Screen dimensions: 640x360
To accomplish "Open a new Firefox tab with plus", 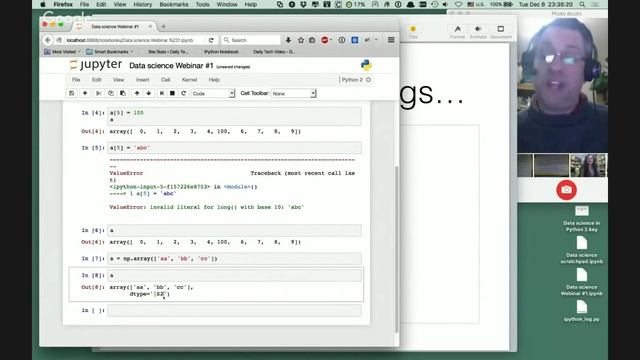I will pyautogui.click(x=163, y=27).
